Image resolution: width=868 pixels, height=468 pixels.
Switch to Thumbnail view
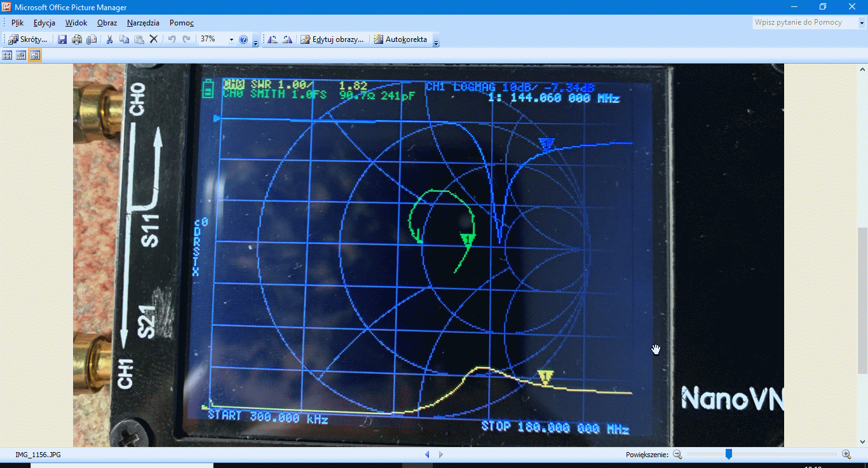(x=8, y=55)
